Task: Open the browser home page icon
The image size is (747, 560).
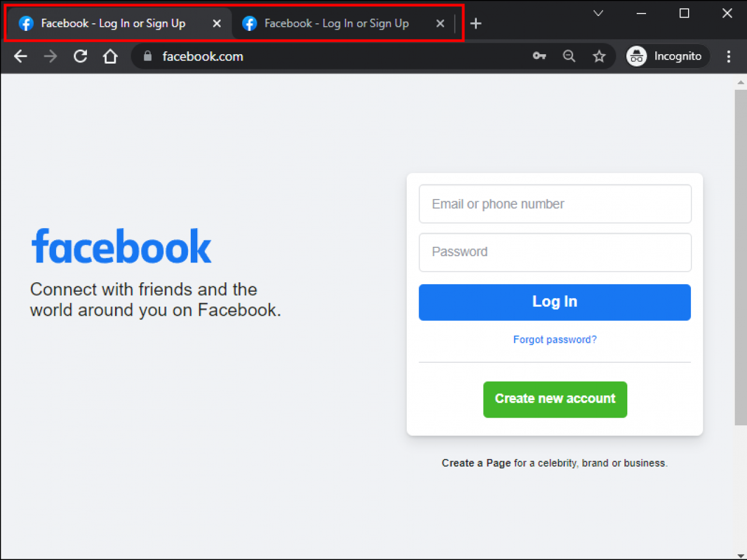Action: 110,56
